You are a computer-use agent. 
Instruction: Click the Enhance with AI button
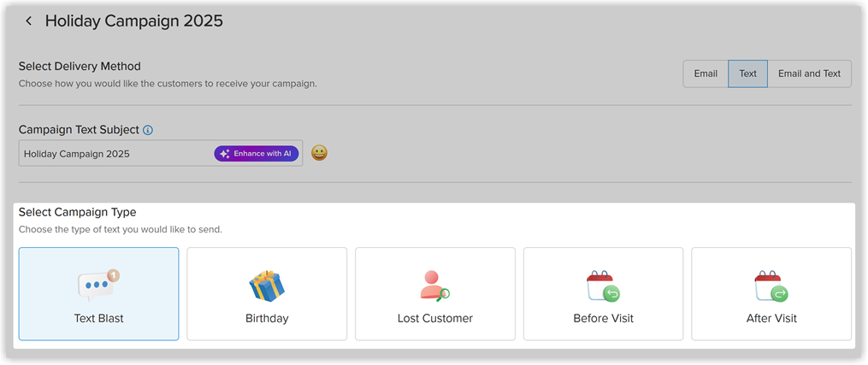(x=257, y=154)
